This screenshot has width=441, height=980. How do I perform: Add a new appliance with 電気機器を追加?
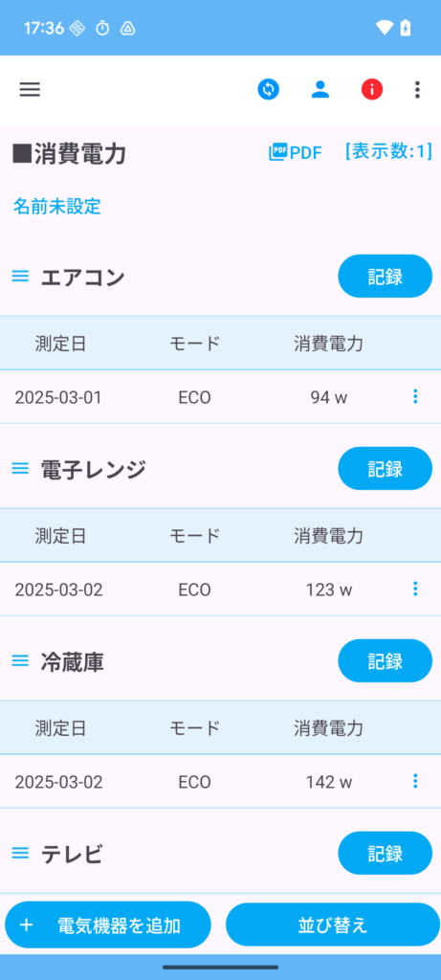(108, 925)
